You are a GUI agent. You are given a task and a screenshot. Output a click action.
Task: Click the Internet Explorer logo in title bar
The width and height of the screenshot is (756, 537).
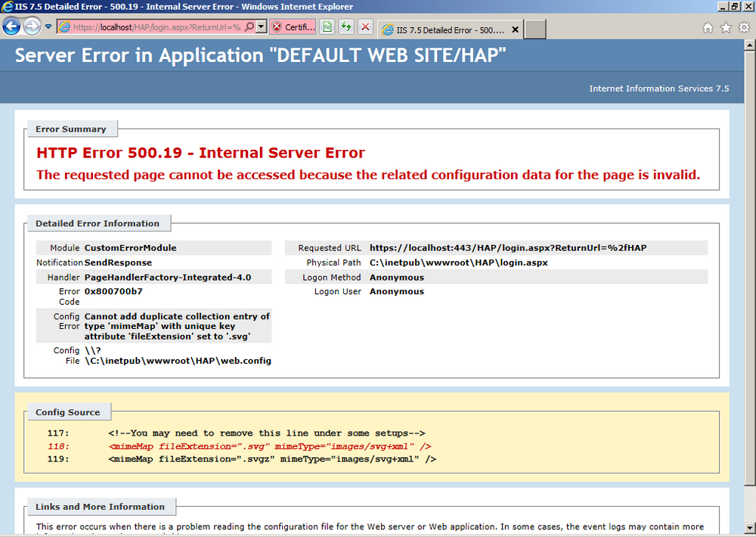click(7, 6)
